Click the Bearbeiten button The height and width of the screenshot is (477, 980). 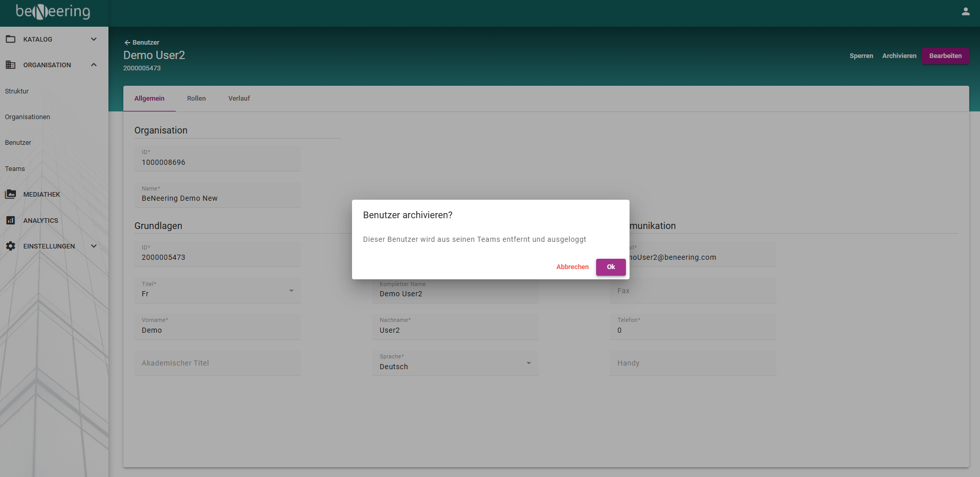945,56
